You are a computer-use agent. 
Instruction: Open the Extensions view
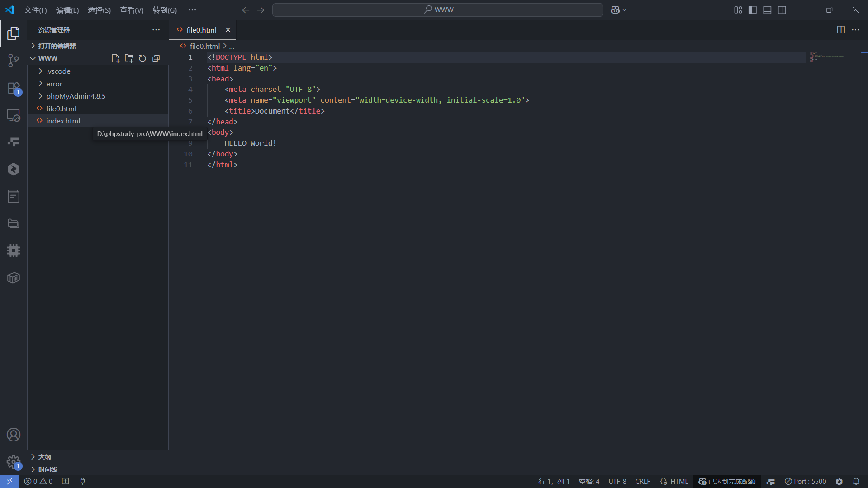tap(14, 89)
